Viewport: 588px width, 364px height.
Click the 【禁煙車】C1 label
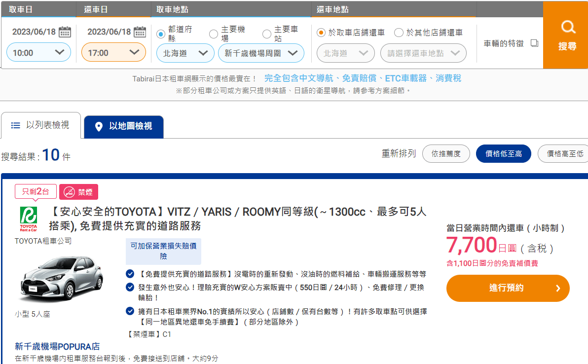(x=148, y=334)
